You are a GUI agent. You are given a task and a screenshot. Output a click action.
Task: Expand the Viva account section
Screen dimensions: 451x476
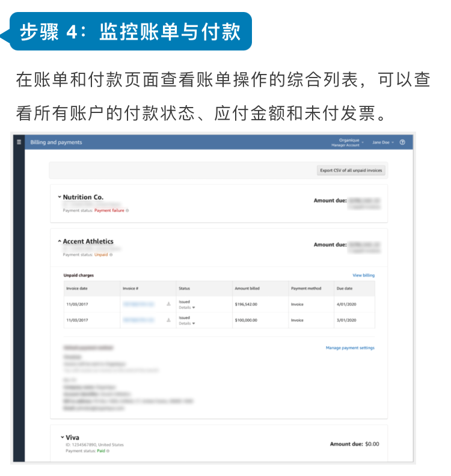coord(63,438)
